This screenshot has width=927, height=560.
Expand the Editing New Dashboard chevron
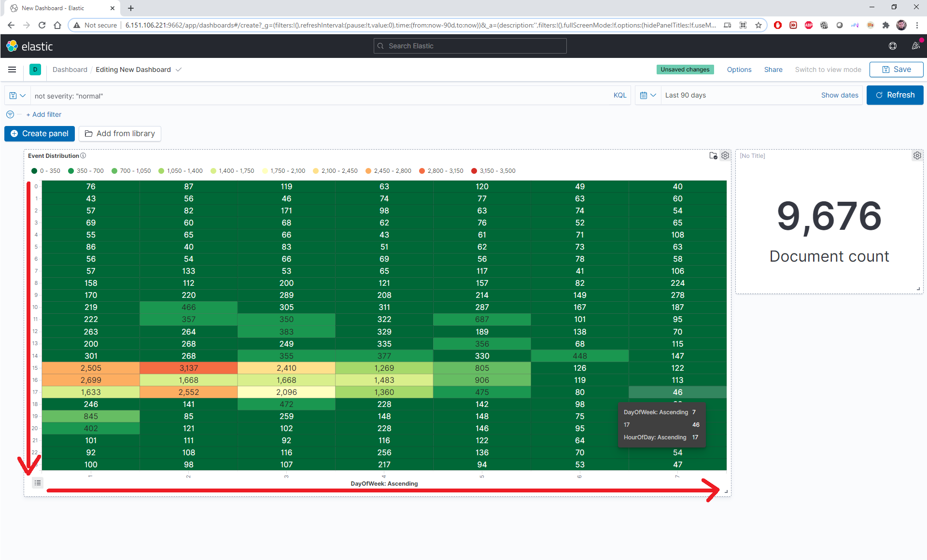179,70
